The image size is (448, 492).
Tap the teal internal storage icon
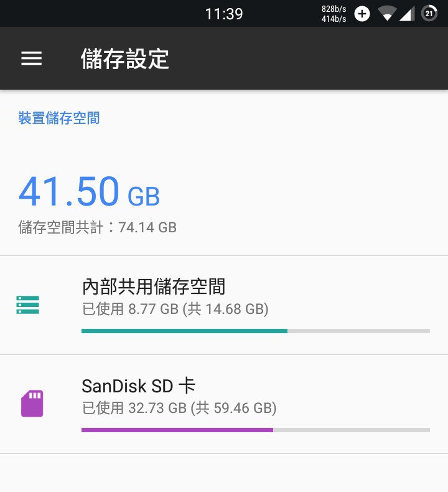28,305
